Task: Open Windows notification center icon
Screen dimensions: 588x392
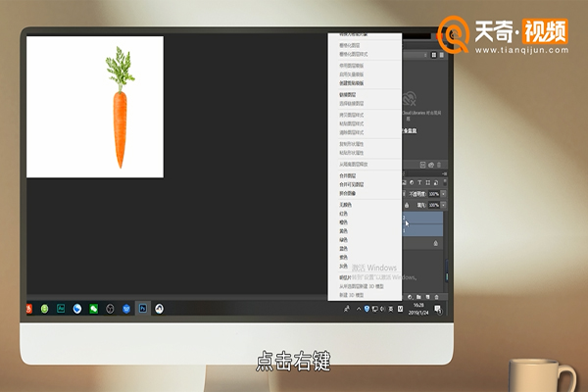Action: 438,309
